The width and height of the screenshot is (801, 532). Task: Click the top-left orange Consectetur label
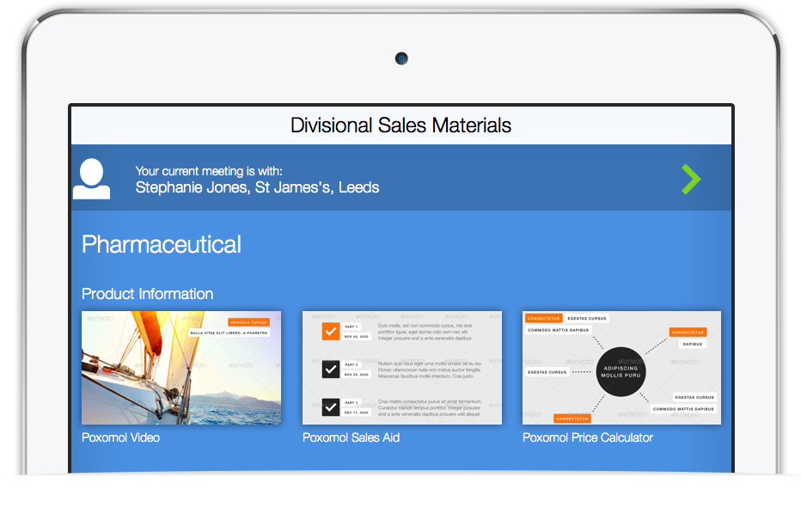pyautogui.click(x=543, y=318)
